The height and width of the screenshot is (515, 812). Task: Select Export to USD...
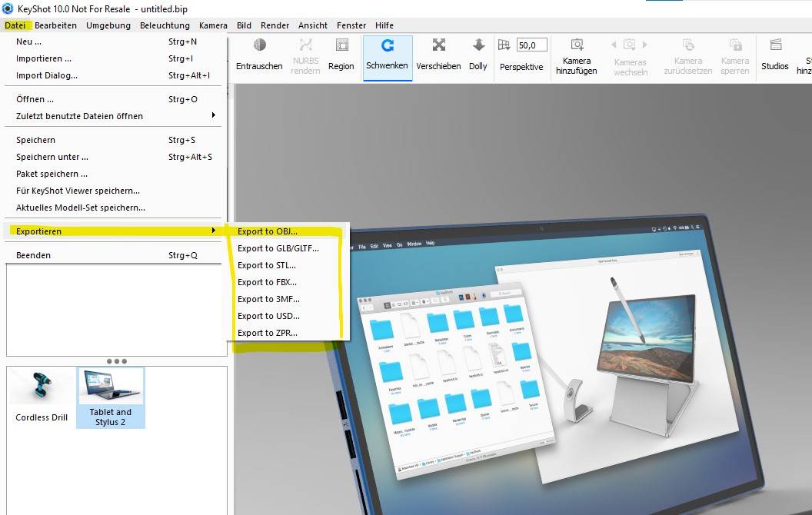click(288, 316)
